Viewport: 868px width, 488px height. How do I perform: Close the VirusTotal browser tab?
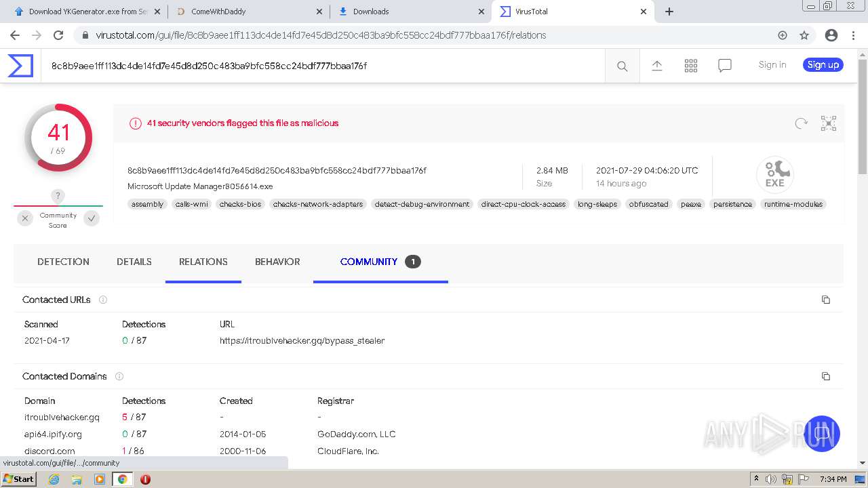[x=644, y=12]
